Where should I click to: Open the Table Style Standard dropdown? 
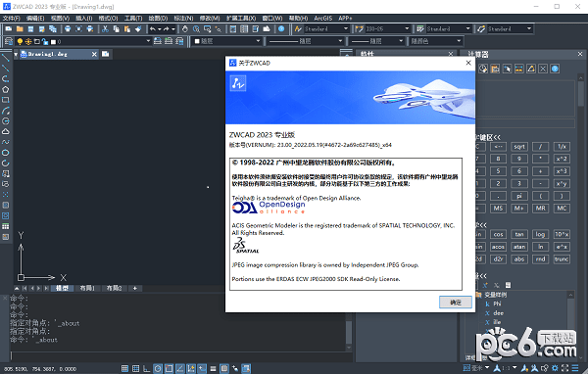pos(468,28)
